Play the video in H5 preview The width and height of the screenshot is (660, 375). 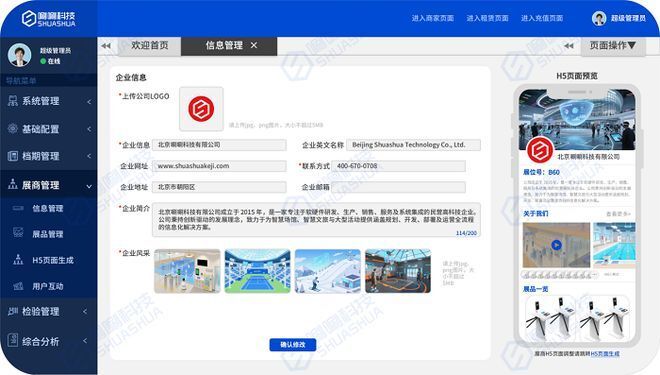(556, 245)
